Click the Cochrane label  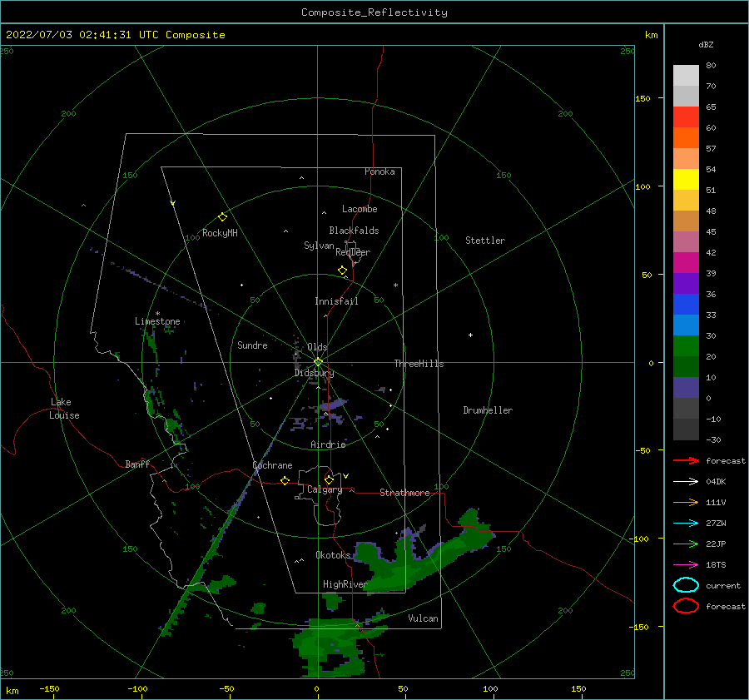(272, 465)
